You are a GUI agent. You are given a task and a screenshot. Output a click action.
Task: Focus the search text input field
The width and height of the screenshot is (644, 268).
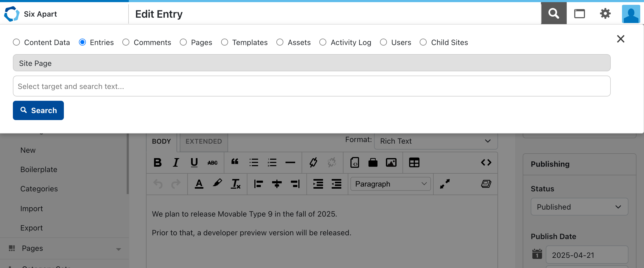[312, 86]
